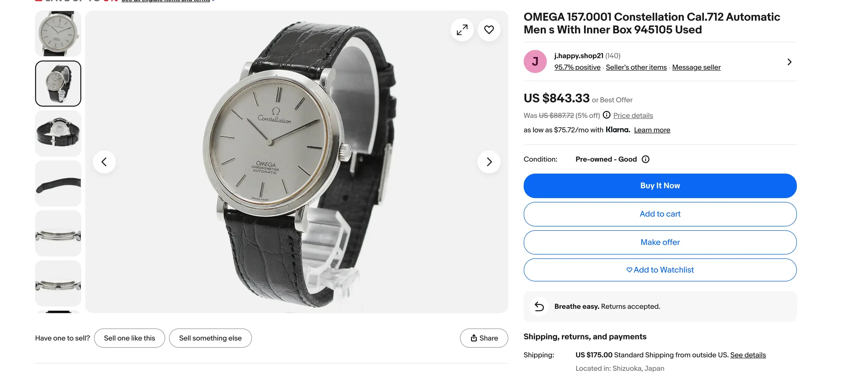Click the Make offer button

660,242
